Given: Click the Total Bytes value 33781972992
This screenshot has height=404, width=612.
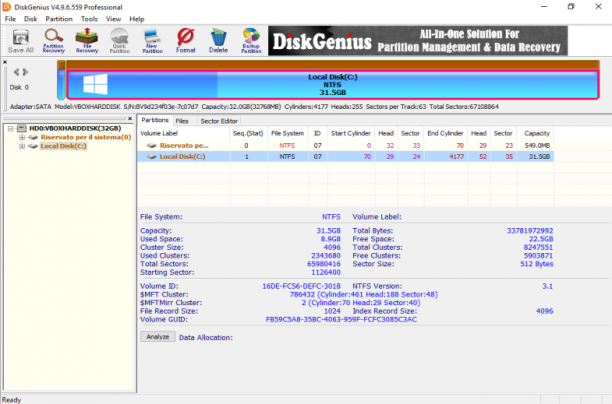Looking at the screenshot, I should [x=530, y=231].
